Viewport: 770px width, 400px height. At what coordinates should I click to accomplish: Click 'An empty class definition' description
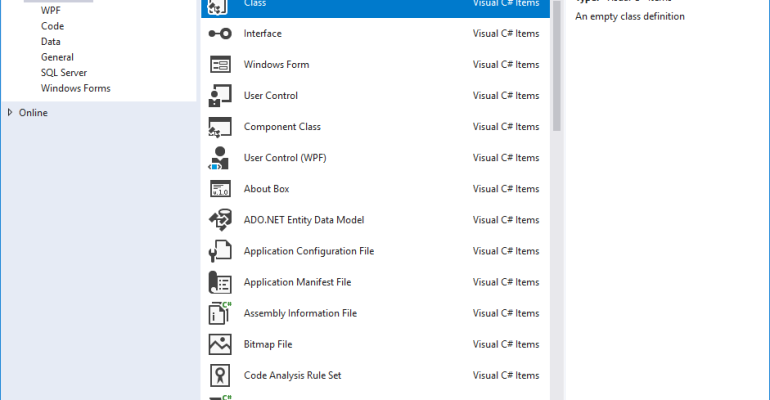click(x=630, y=16)
